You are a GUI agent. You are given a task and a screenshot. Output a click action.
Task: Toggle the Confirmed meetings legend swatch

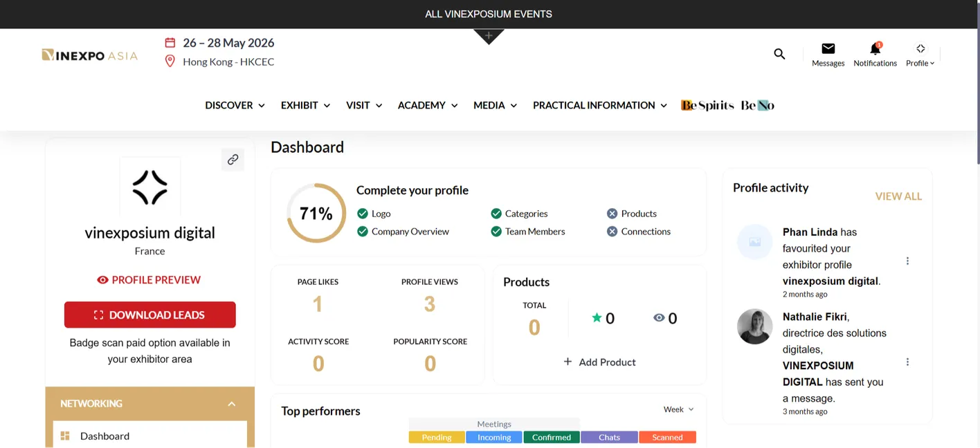552,437
